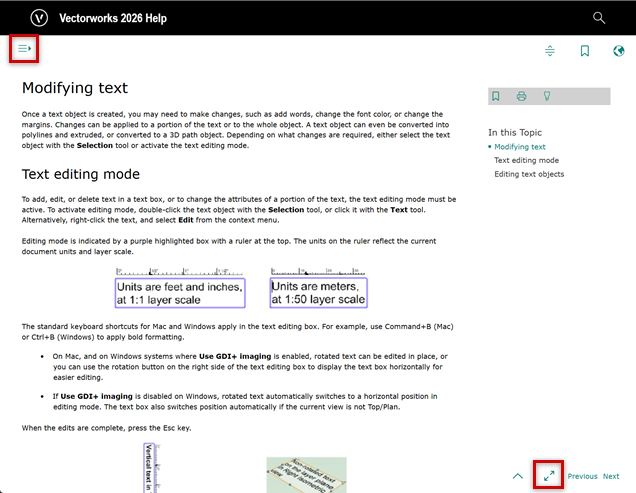Open bookmarks from the top toolbar
636x493 pixels.
click(x=585, y=51)
